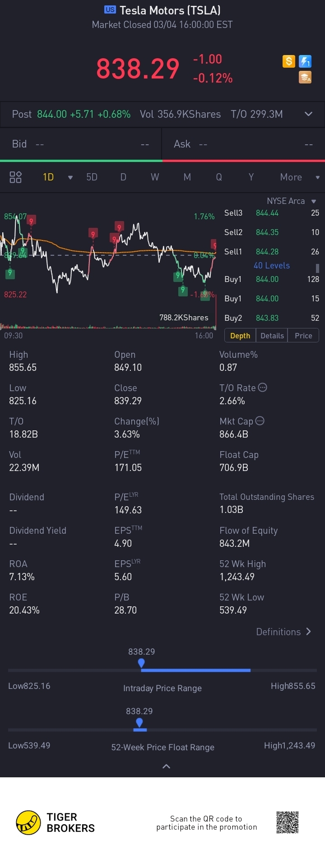Tap the info icon beside Mkt Cap

tap(260, 421)
